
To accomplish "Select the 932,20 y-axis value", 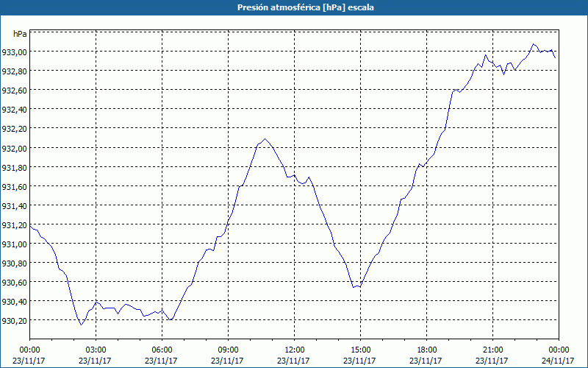I will pyautogui.click(x=14, y=128).
